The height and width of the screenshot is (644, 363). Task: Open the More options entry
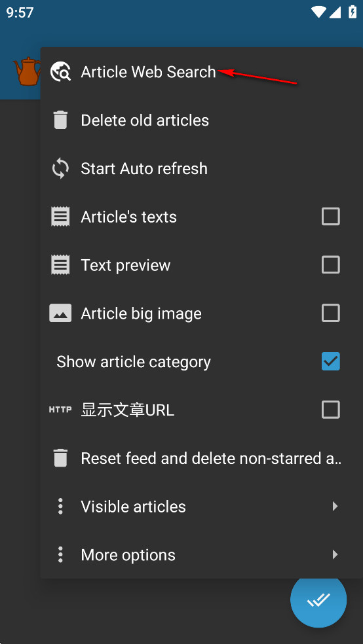[x=201, y=555]
